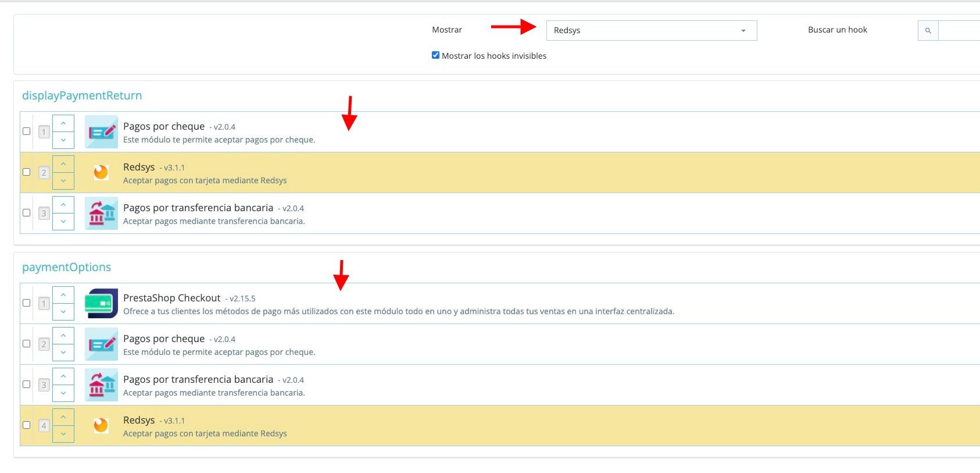Viewport: 980px width, 473px height.
Task: Move Redsys down in displayPaymentReturn
Action: tap(63, 181)
